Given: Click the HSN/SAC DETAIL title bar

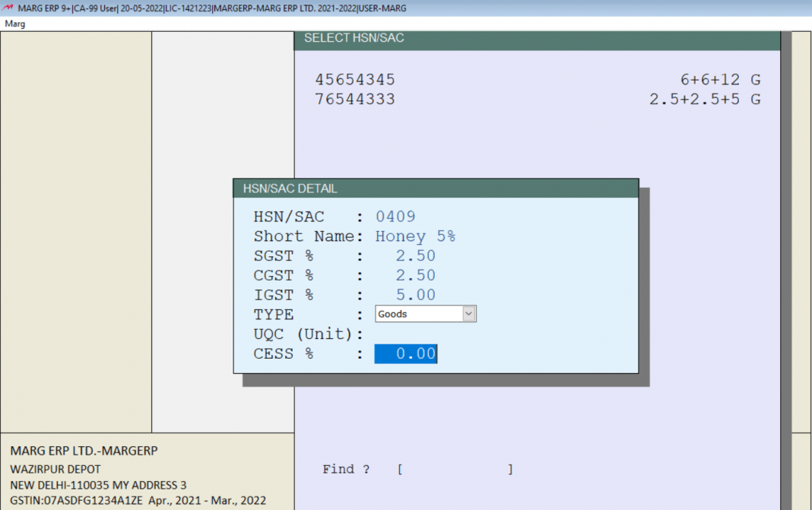Looking at the screenshot, I should 436,188.
